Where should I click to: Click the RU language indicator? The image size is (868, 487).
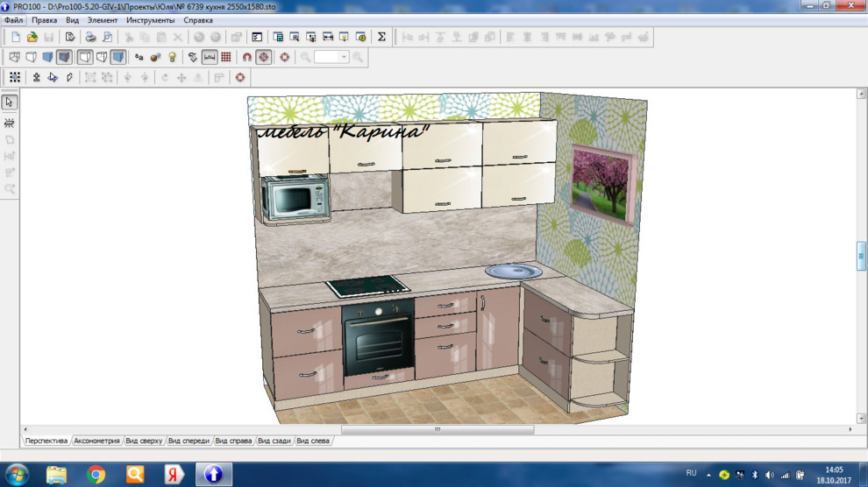691,473
